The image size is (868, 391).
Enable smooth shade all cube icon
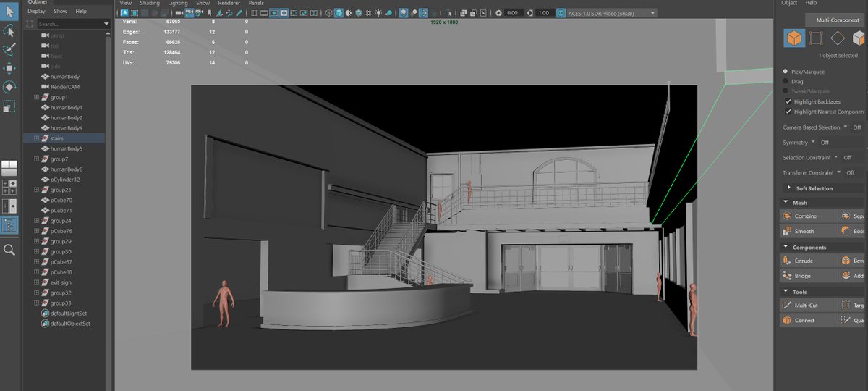tap(339, 13)
